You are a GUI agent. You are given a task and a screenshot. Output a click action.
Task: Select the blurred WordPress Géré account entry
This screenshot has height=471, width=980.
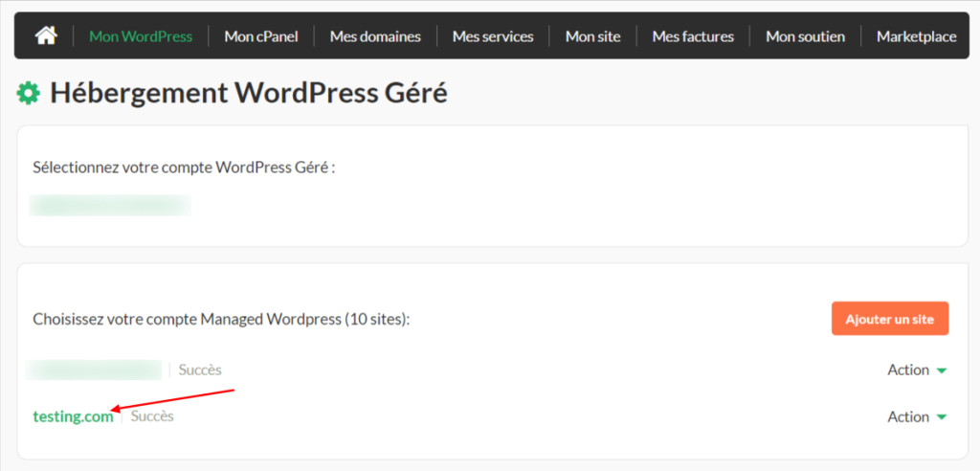[x=110, y=205]
